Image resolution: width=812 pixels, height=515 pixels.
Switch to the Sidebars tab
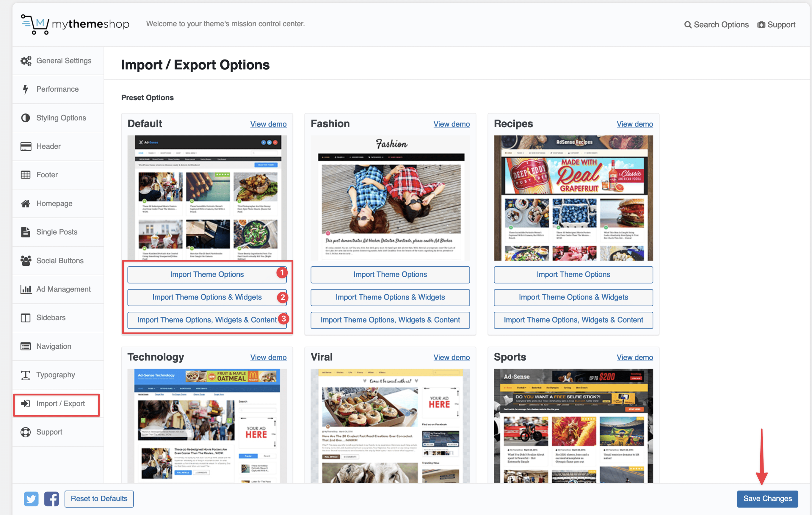coord(51,317)
